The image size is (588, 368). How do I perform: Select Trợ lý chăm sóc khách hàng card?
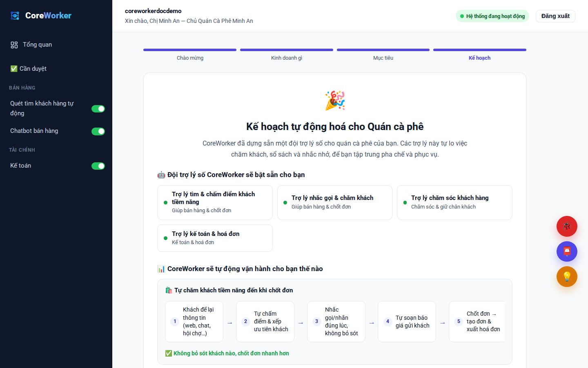[454, 202]
